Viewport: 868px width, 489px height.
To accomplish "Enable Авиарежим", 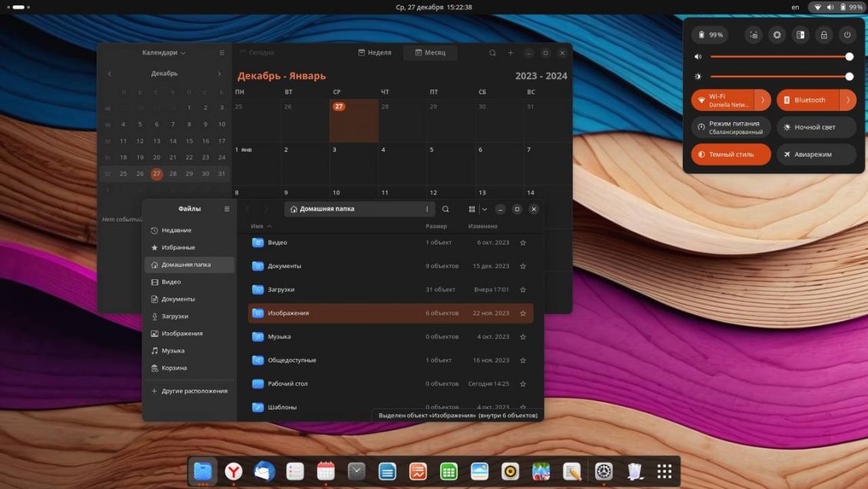I will pos(816,154).
